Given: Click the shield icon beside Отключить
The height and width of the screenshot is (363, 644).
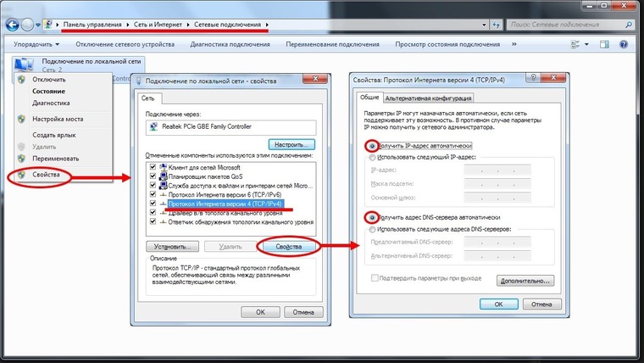Looking at the screenshot, I should [x=21, y=79].
